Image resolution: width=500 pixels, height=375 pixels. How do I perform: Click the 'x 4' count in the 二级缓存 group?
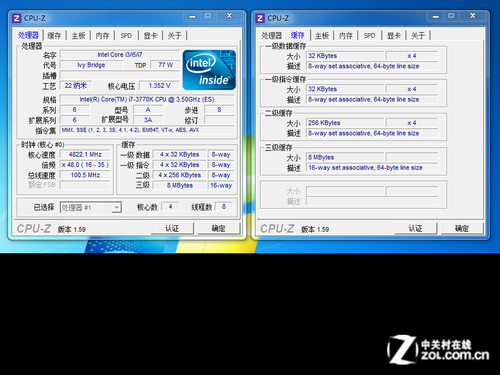coord(411,123)
